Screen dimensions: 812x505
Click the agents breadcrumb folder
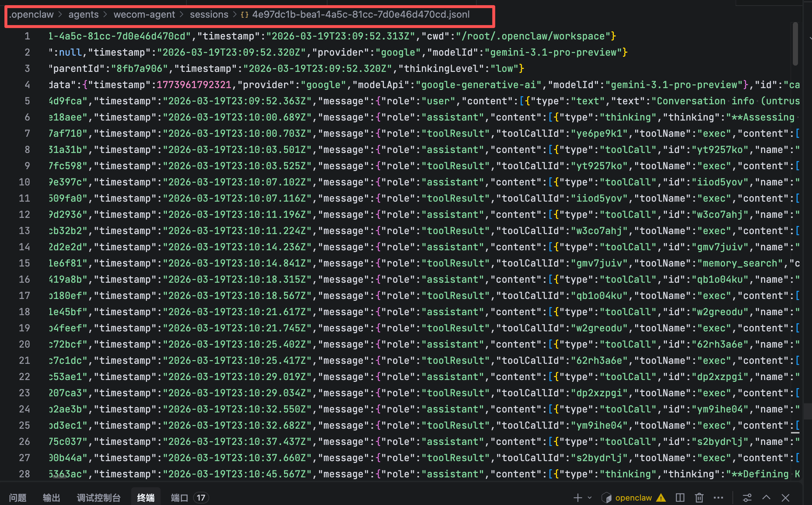pyautogui.click(x=83, y=14)
